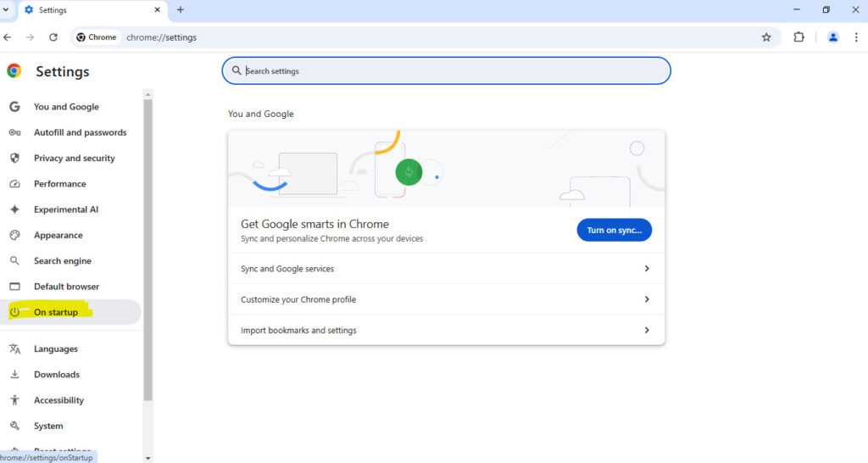
Task: Open a new tab with plus button
Action: pyautogui.click(x=181, y=9)
